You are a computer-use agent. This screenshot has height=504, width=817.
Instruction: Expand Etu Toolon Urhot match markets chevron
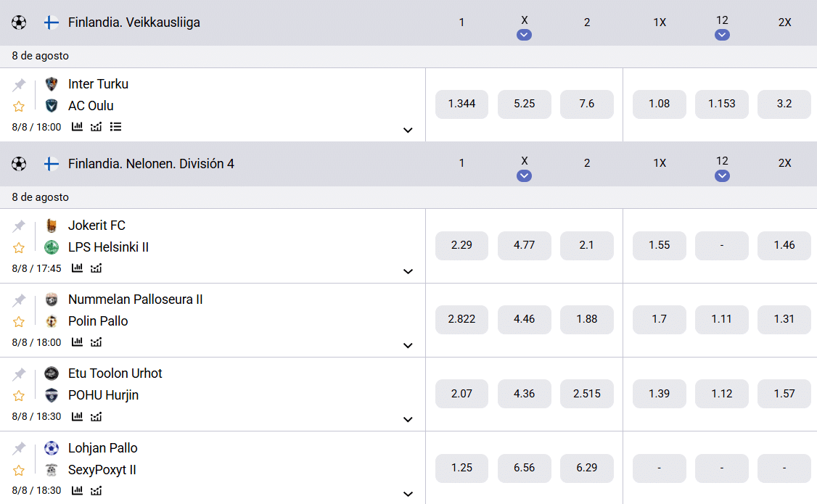(x=408, y=420)
